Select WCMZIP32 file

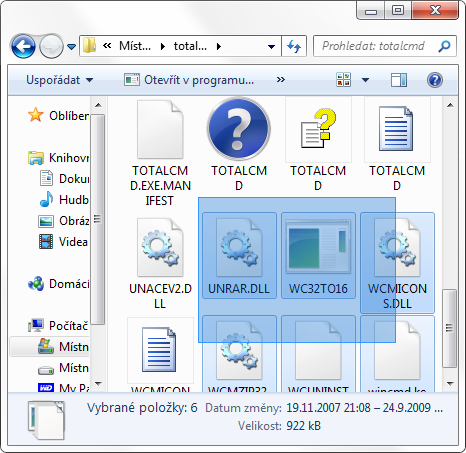[239, 354]
